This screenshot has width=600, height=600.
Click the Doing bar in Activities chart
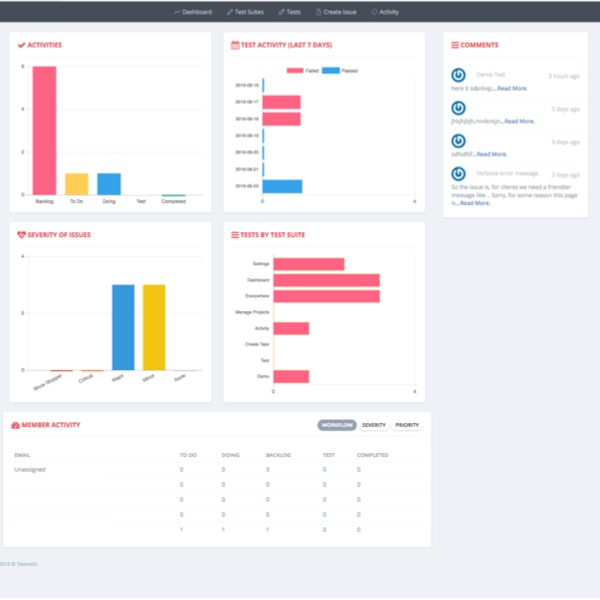[109, 184]
